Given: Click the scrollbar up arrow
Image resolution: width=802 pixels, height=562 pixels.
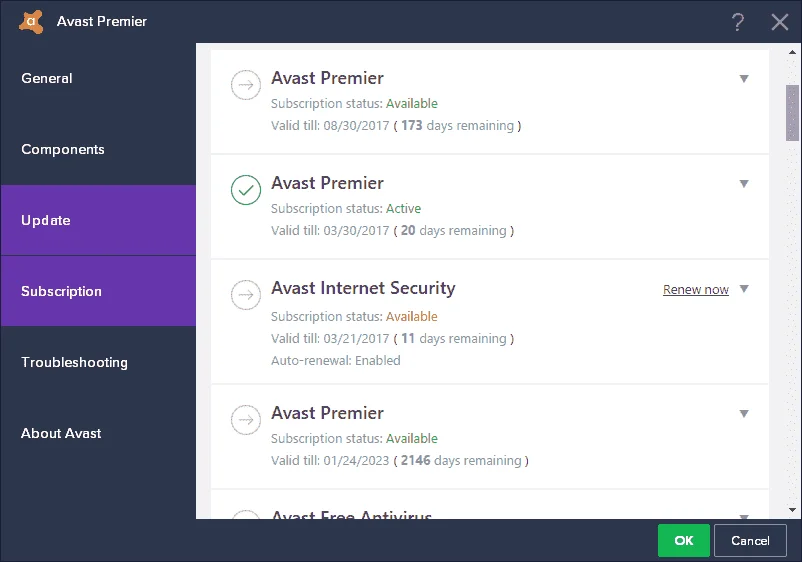Looking at the screenshot, I should (x=792, y=52).
